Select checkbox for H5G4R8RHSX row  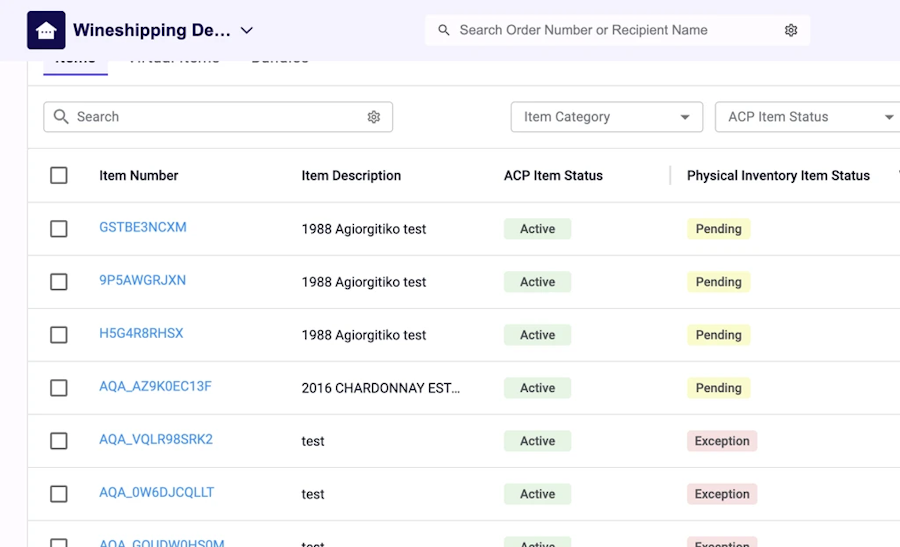click(59, 335)
